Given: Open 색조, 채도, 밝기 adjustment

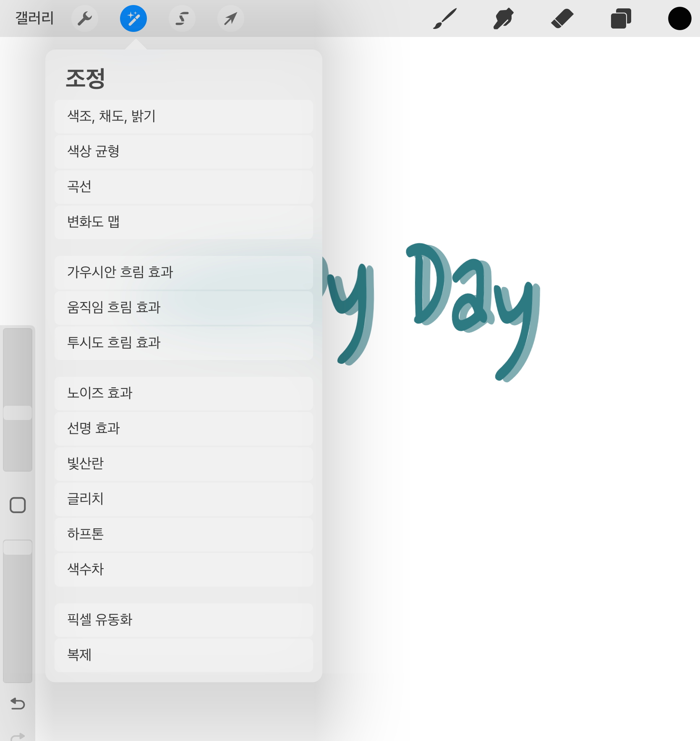Looking at the screenshot, I should click(183, 117).
